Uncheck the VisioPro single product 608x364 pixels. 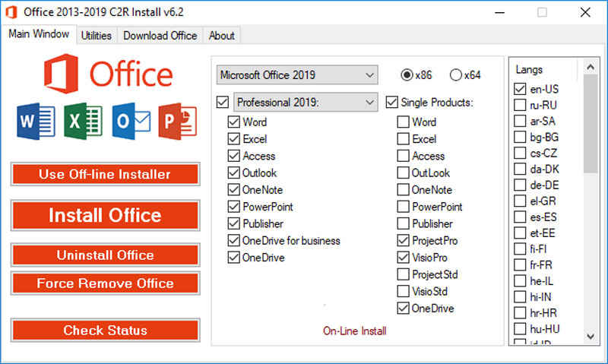[x=403, y=258]
